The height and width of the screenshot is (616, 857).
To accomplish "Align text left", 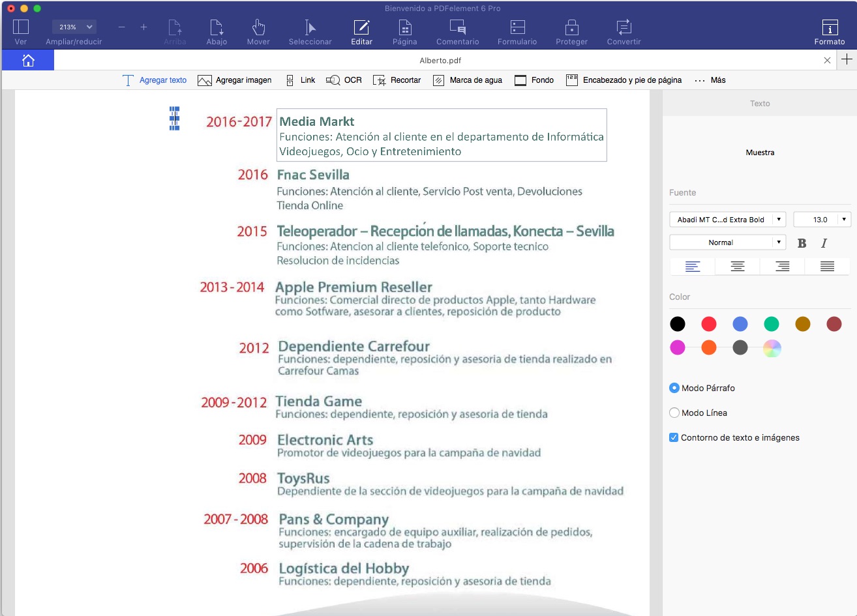I will [x=693, y=266].
